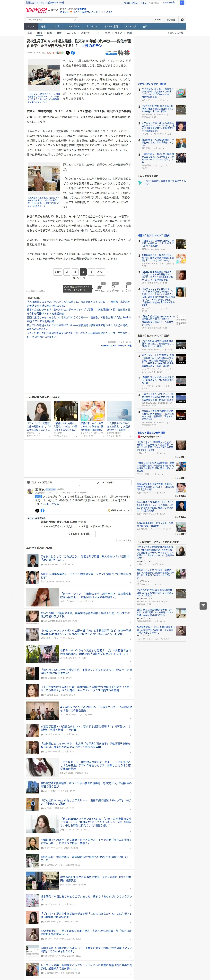Image resolution: width=210 pixels, height=980 pixels.
Task: Open article page 3
Action: [67, 272]
